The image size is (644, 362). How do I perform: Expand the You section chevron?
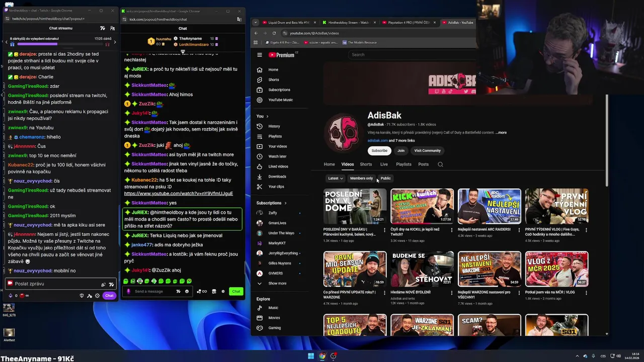coord(267,116)
